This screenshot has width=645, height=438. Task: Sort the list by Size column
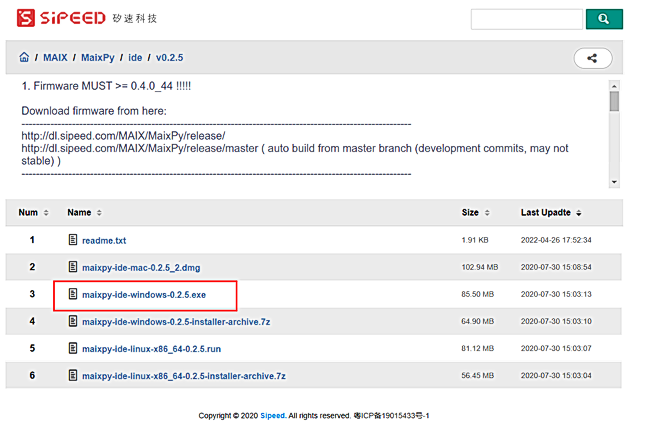[476, 213]
